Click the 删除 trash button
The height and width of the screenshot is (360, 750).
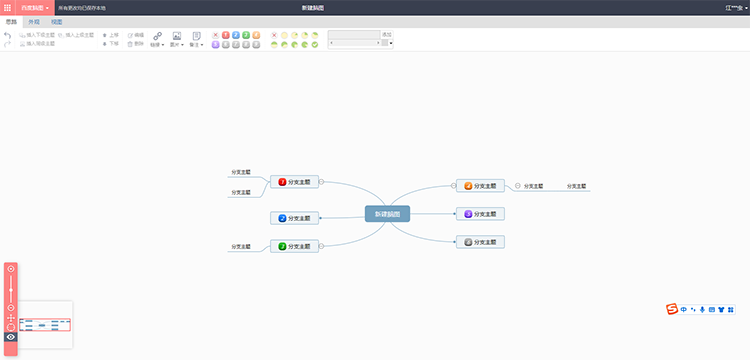coord(135,44)
